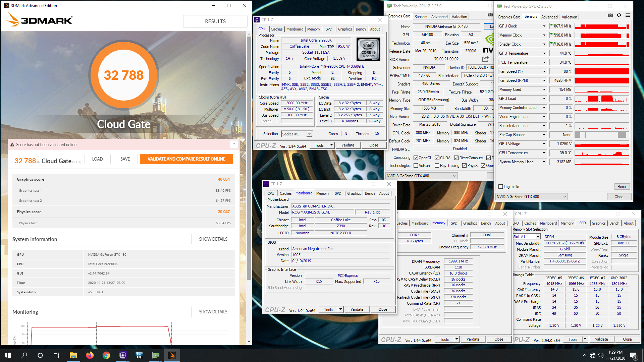Open the Advanced tab in GPU-Z Sensors window

click(549, 17)
